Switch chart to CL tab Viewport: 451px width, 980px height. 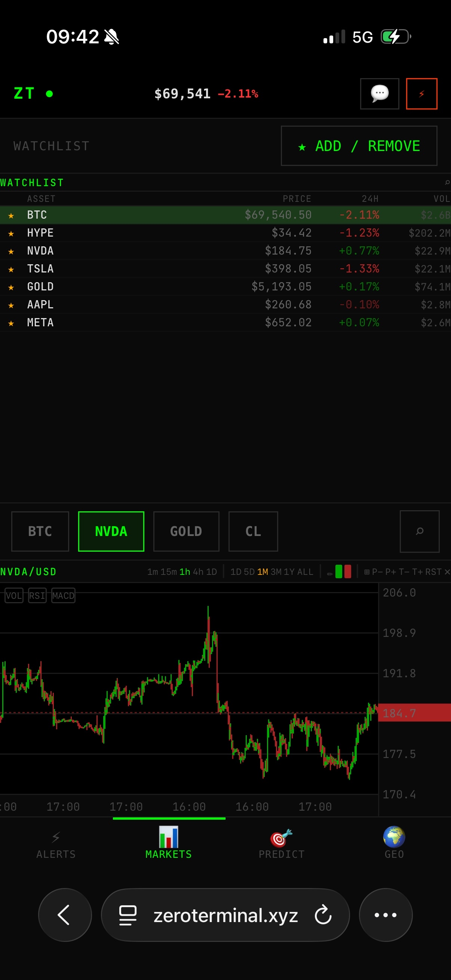(x=253, y=531)
